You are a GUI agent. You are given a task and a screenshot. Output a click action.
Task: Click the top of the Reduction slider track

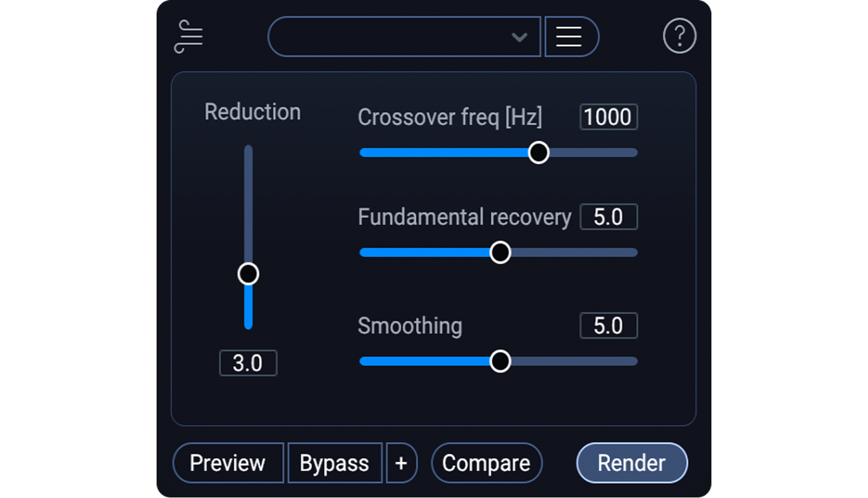248,154
